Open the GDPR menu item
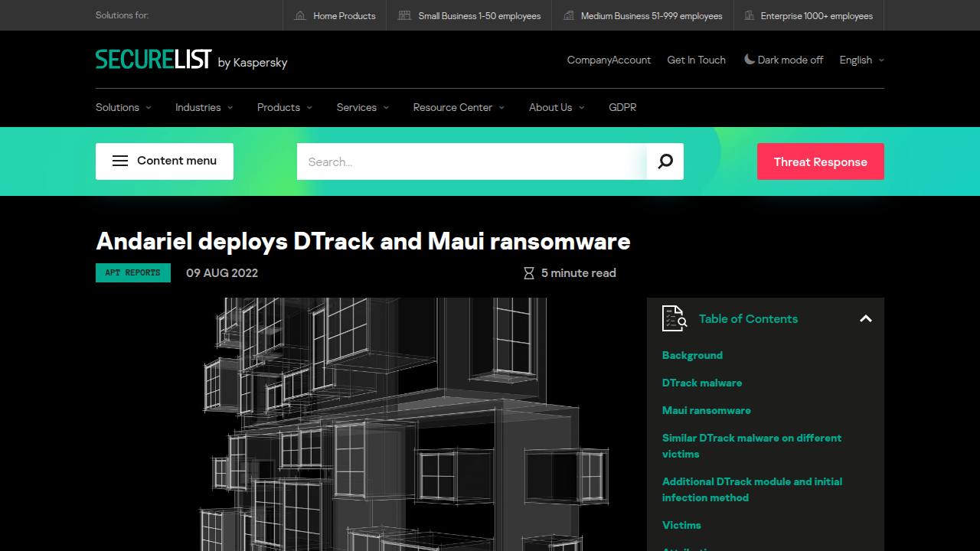980x551 pixels. [x=622, y=107]
